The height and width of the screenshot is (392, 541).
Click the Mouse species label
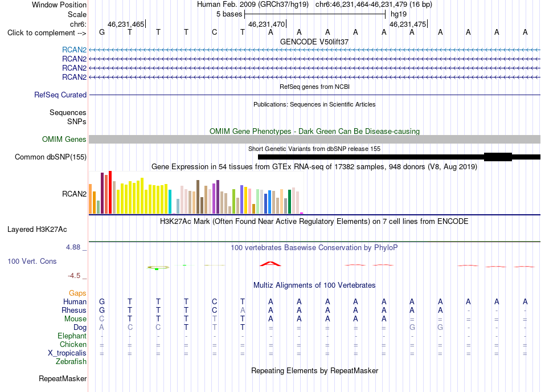tap(75, 319)
